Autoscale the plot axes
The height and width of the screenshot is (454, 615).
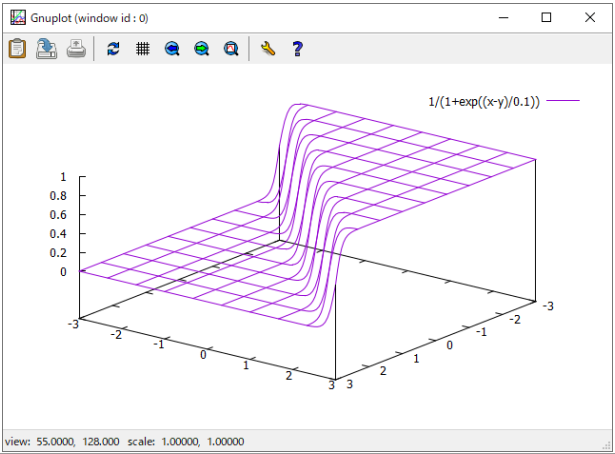231,48
